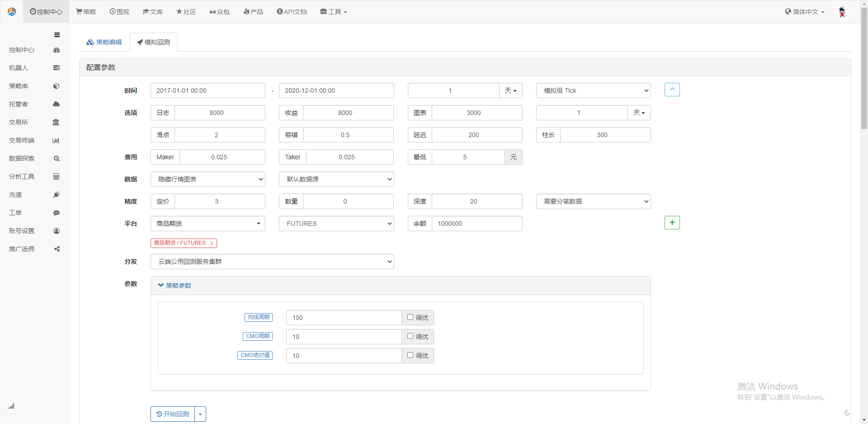Collapse the 策略参数 section
The image size is (868, 424).
(x=175, y=286)
